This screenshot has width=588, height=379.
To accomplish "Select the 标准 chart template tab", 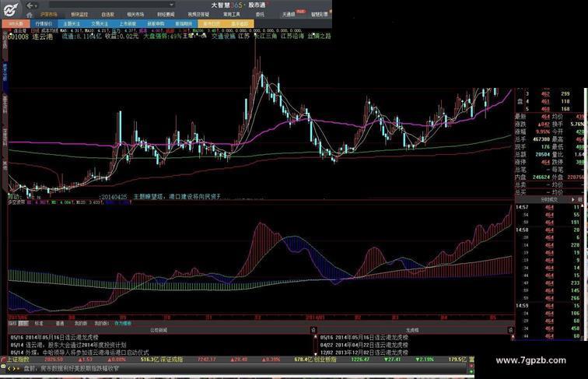I will pyautogui.click(x=39, y=322).
